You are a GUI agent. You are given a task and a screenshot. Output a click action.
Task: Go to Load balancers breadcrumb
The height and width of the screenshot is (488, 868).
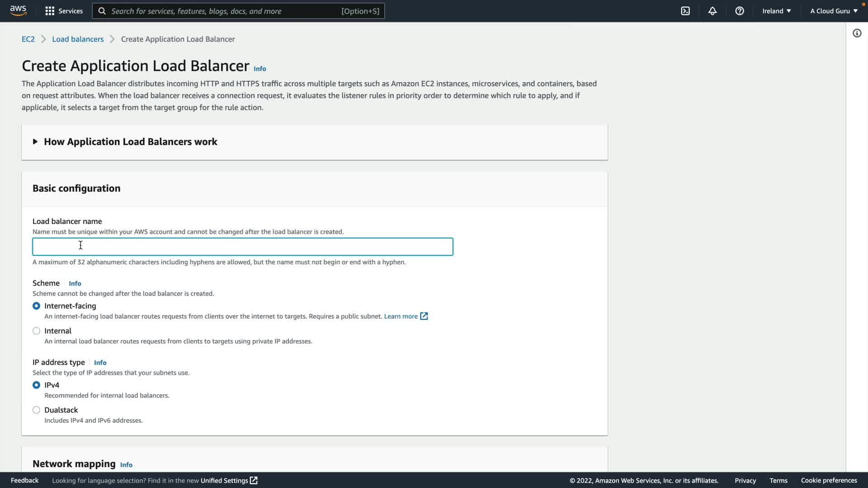[78, 39]
